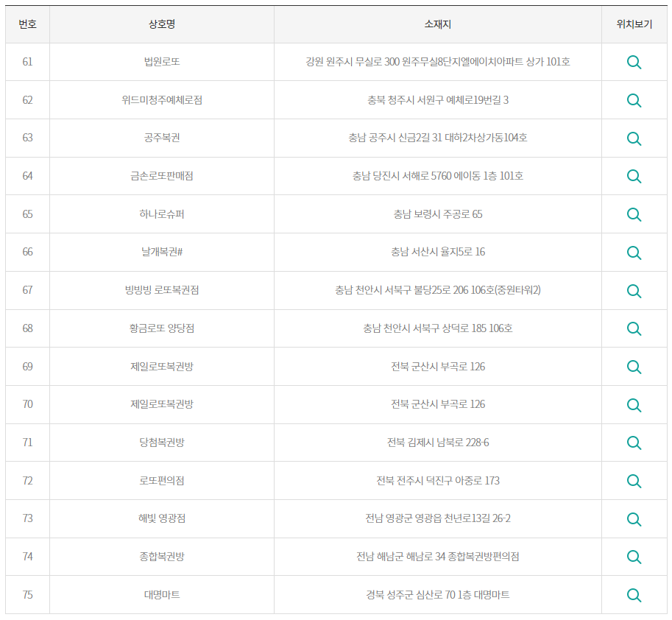Screen dimensions: 672x620
Task: Select store name 대명마트
Action: coord(162,594)
